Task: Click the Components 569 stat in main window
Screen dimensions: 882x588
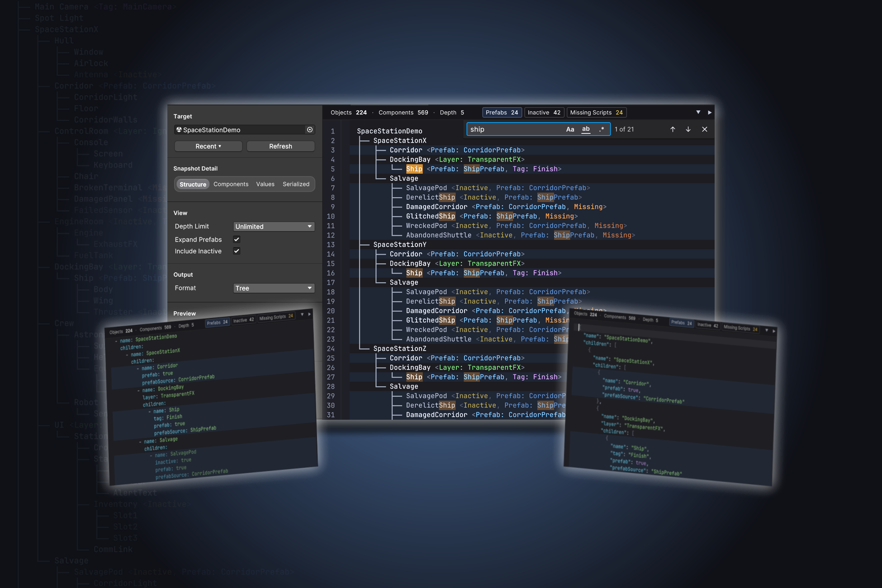Action: tap(403, 113)
